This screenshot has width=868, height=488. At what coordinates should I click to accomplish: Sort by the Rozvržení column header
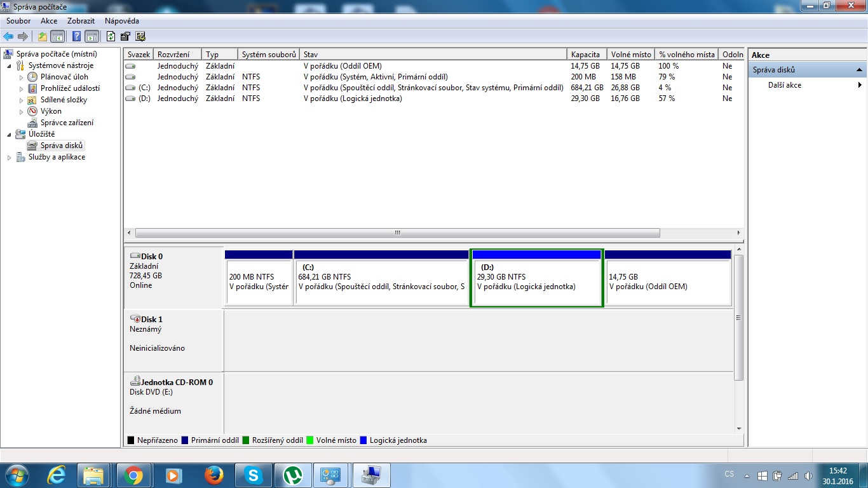(x=179, y=55)
